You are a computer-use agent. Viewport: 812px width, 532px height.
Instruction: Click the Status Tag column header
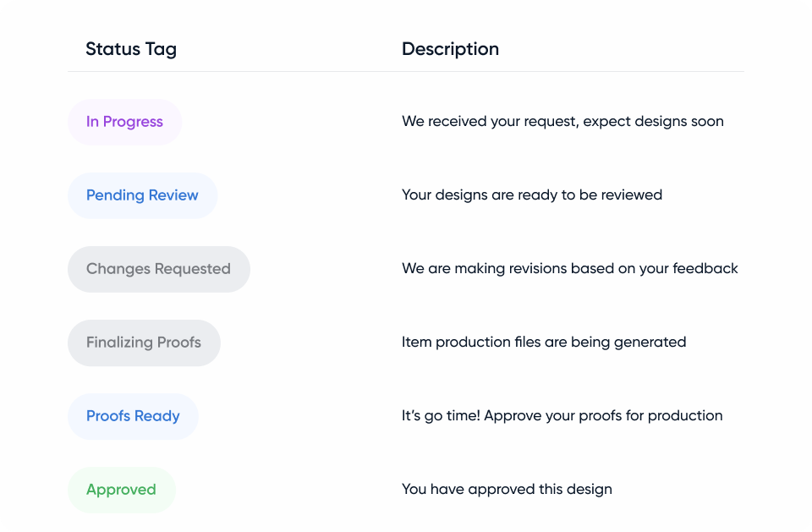point(131,49)
